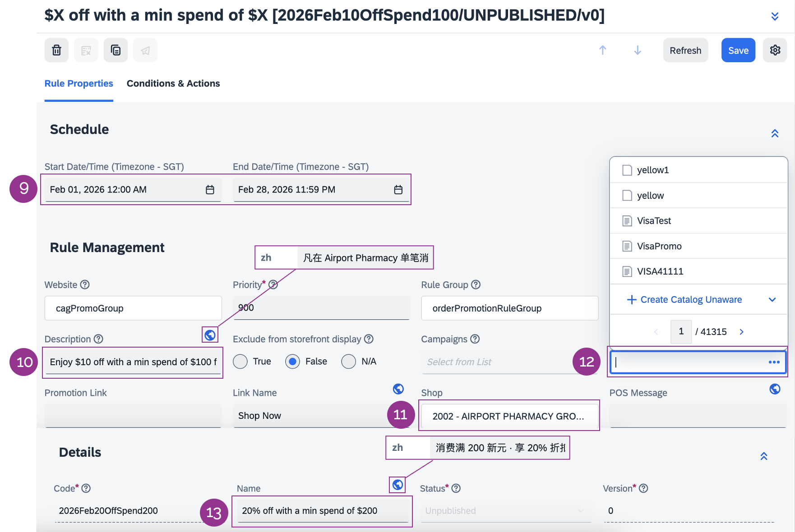Select N/A radio option
This screenshot has width=795, height=532.
pos(348,362)
